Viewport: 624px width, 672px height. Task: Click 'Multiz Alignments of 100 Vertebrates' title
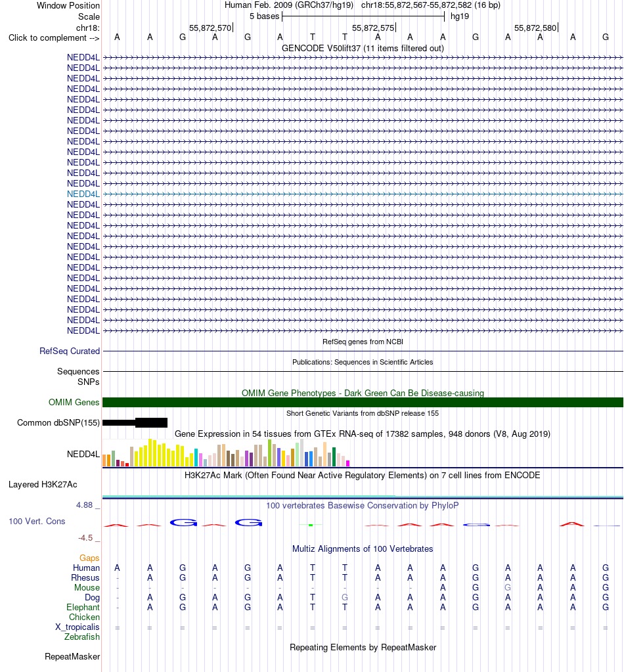(363, 549)
